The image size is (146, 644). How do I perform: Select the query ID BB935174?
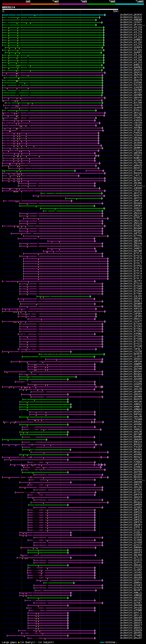[8, 8]
